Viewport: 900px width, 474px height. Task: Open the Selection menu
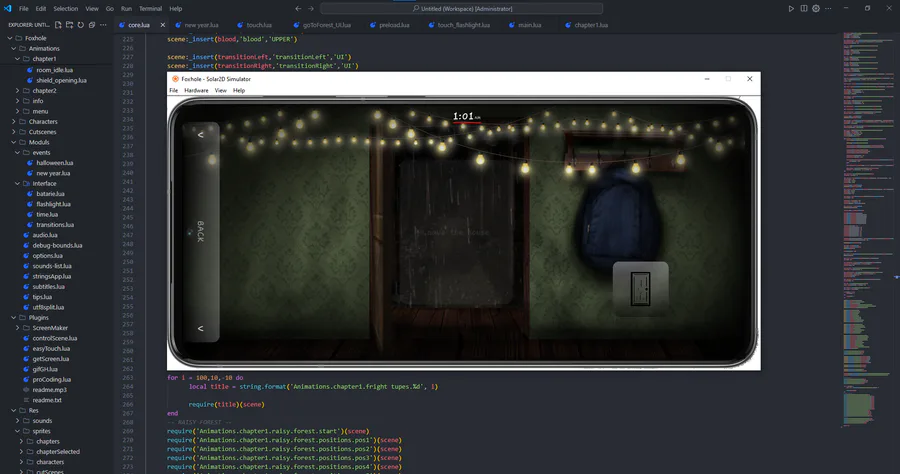click(x=65, y=9)
